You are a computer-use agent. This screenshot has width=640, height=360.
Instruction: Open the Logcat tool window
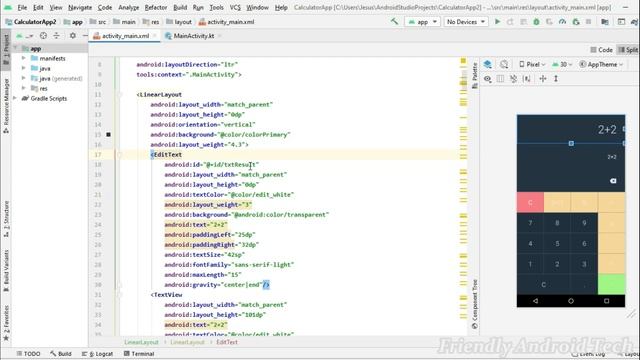(x=97, y=353)
